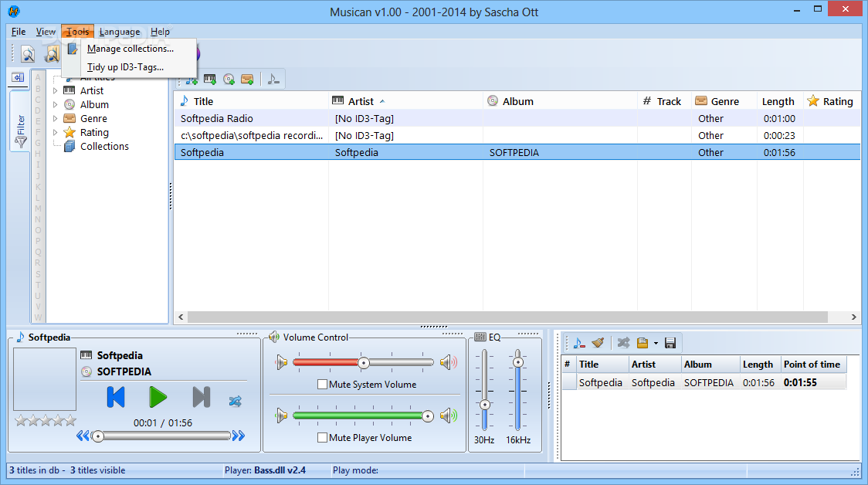
Task: Click the Album column header in library
Action: coord(560,100)
